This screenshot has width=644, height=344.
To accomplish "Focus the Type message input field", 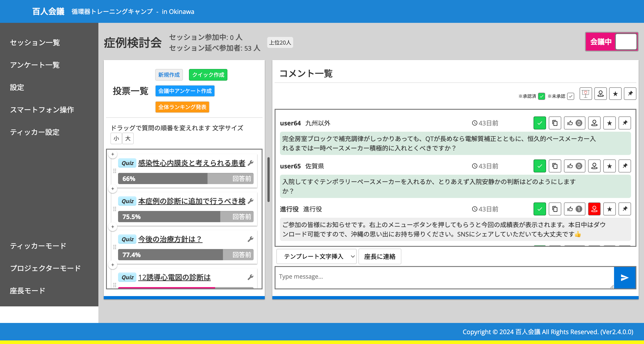I will 444,277.
